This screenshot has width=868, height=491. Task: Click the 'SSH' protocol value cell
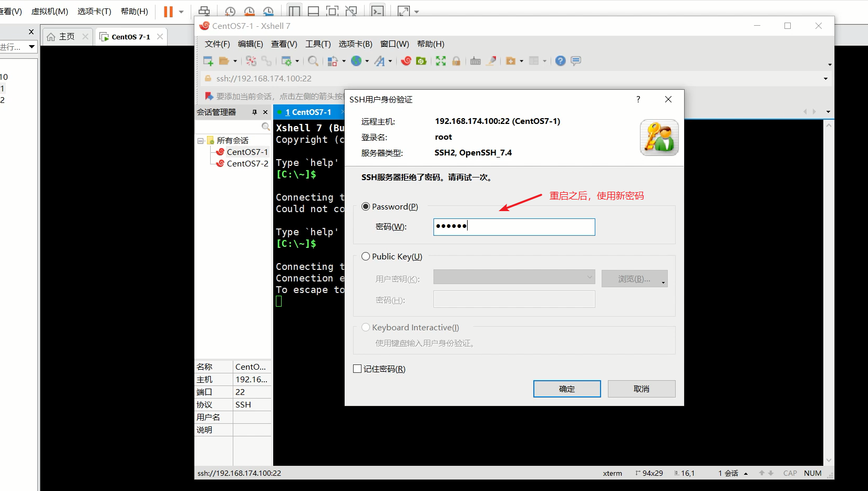tap(252, 405)
